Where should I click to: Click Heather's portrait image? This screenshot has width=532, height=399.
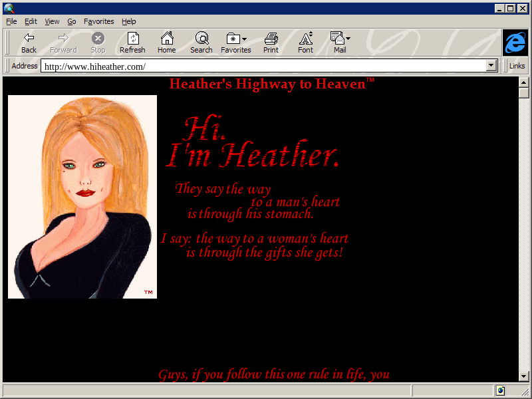(82, 197)
